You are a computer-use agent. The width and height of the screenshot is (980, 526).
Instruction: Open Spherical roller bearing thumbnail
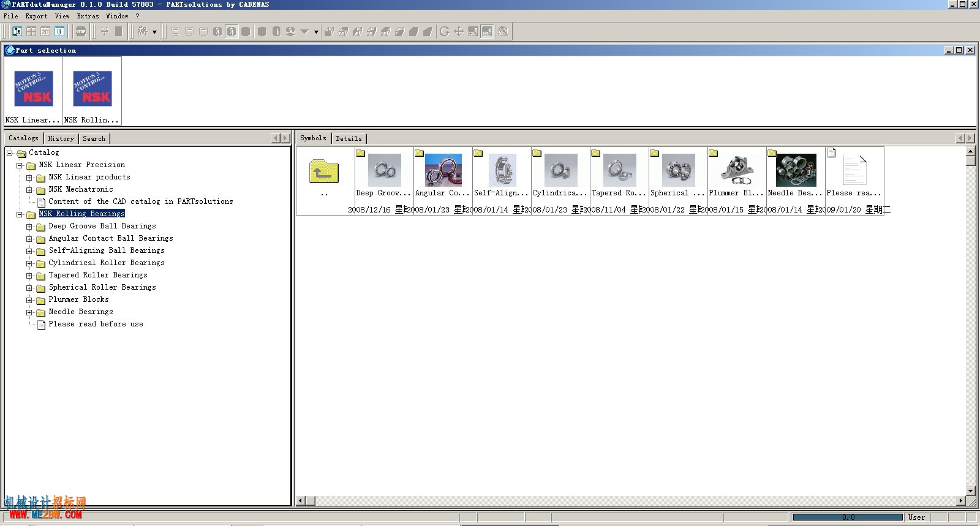[x=678, y=170]
